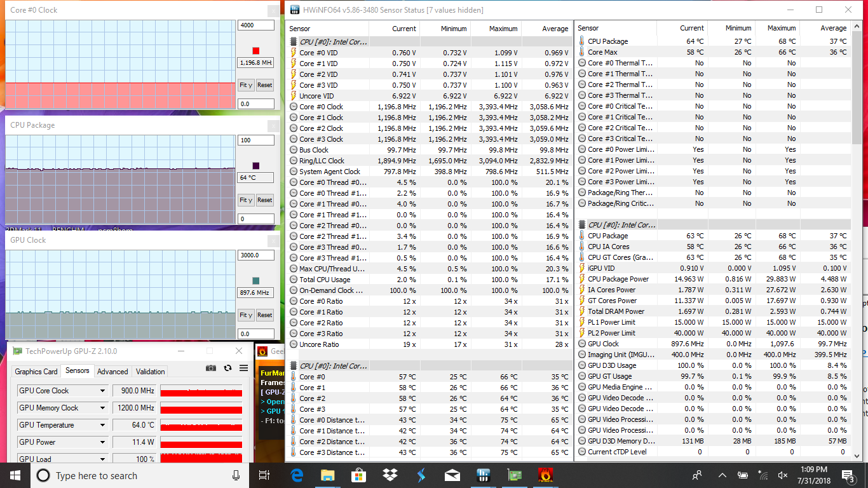Viewport: 868px width, 488px height.
Task: Pick the red Core #0 Clock color swatch
Action: (x=256, y=51)
